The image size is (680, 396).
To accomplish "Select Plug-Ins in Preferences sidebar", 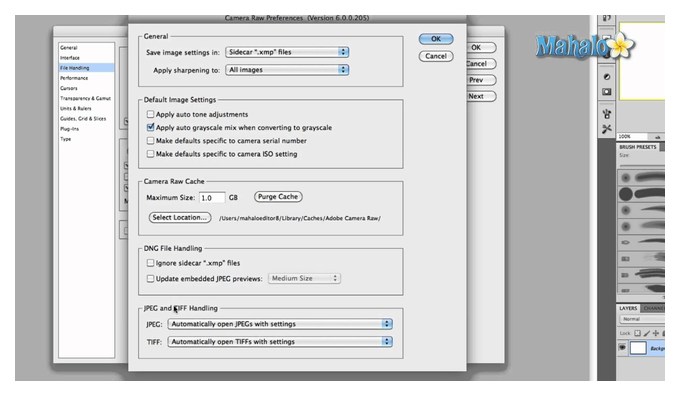I will point(69,129).
